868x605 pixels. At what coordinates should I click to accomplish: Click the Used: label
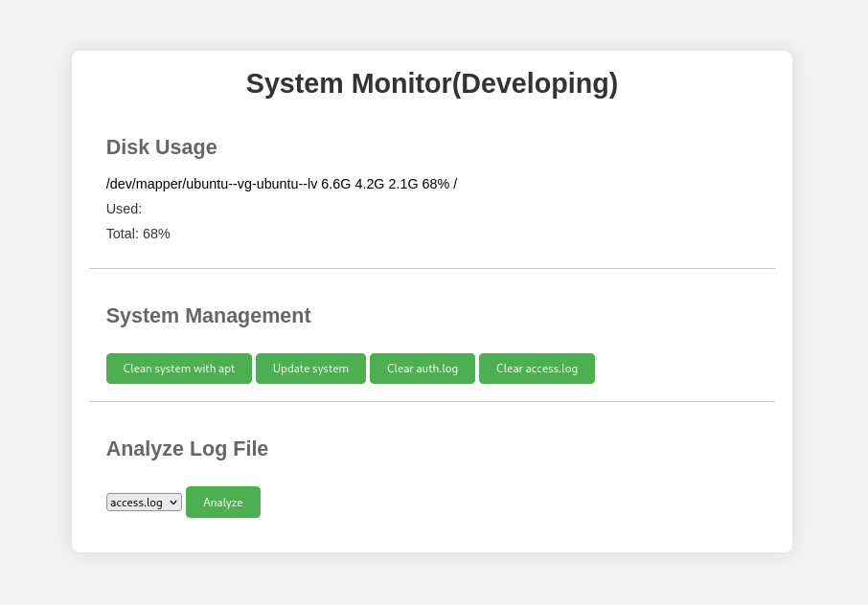(125, 209)
